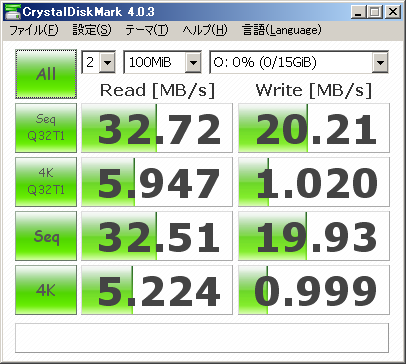Expand the 100MiB test size dropdown
The width and height of the screenshot is (406, 364).
193,62
